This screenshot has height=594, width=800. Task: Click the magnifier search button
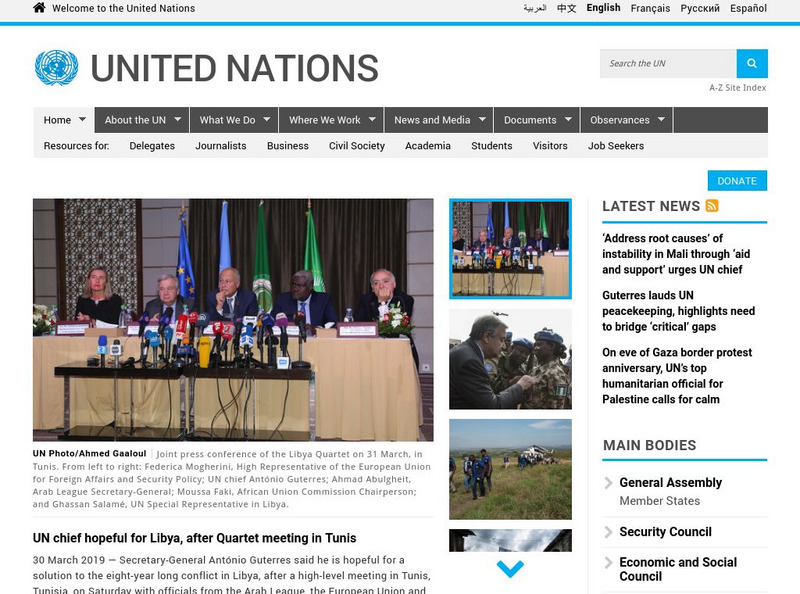click(x=752, y=63)
